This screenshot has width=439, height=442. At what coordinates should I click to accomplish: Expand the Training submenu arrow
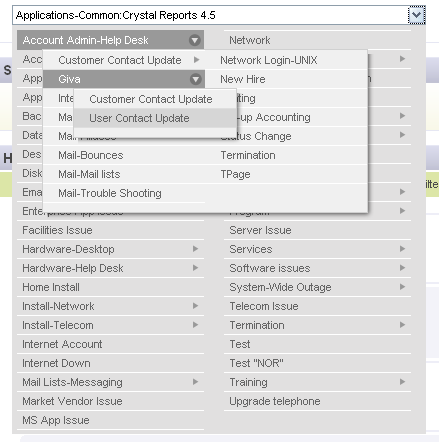(x=403, y=382)
